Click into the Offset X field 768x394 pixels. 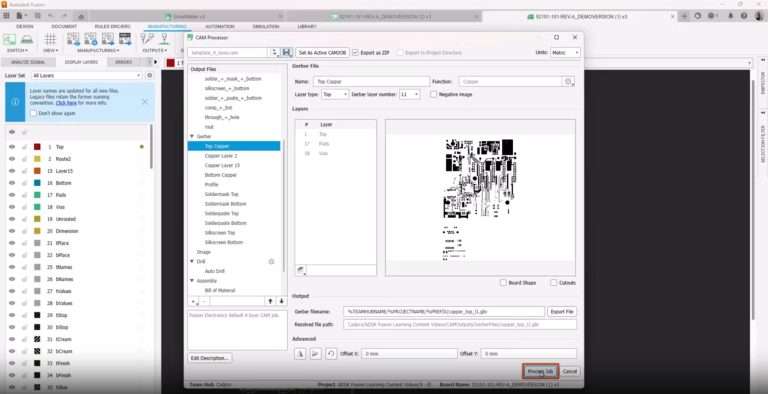tap(409, 353)
